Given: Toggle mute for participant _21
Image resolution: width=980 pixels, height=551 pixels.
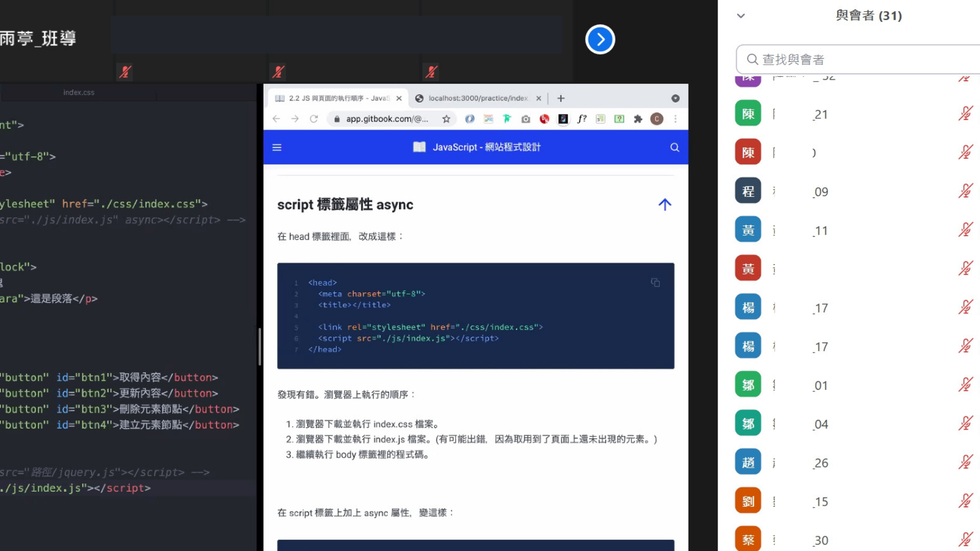Looking at the screenshot, I should pos(965,114).
